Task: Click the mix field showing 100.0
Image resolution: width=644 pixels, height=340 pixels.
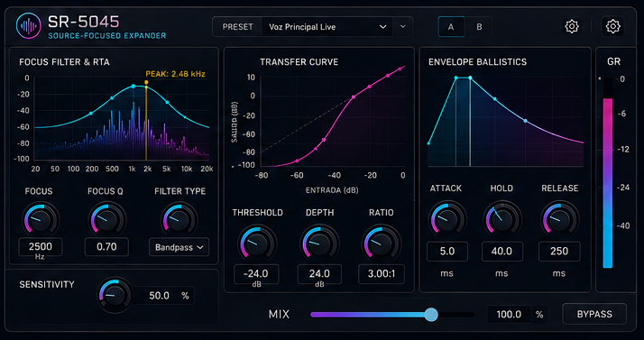Action: click(x=509, y=315)
